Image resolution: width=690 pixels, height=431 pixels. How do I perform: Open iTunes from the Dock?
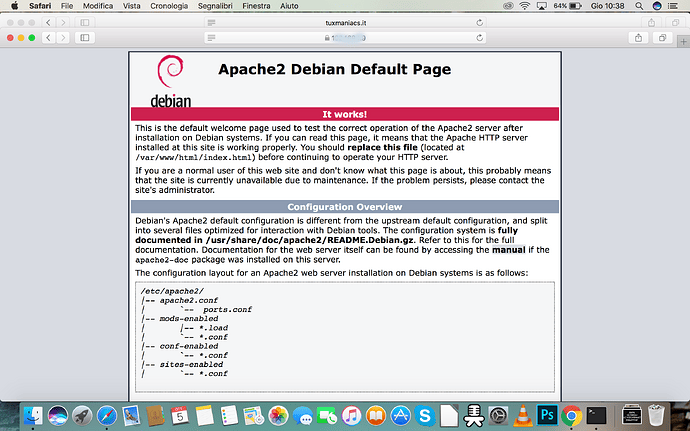pyautogui.click(x=351, y=416)
